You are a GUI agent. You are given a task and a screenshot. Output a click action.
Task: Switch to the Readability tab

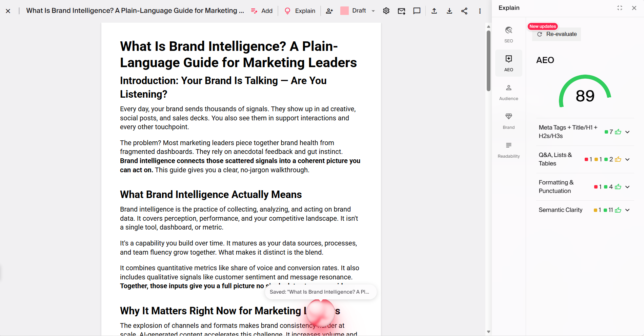(508, 150)
